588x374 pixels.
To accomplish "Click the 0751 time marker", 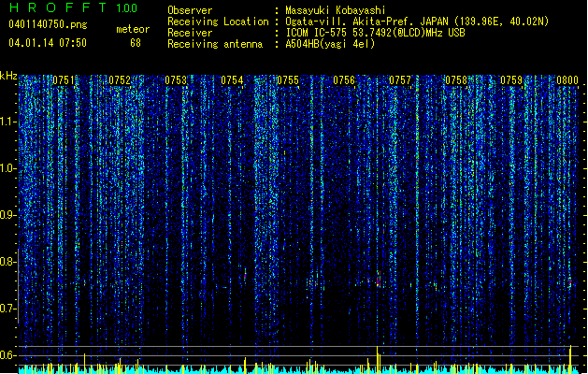I will tap(64, 80).
